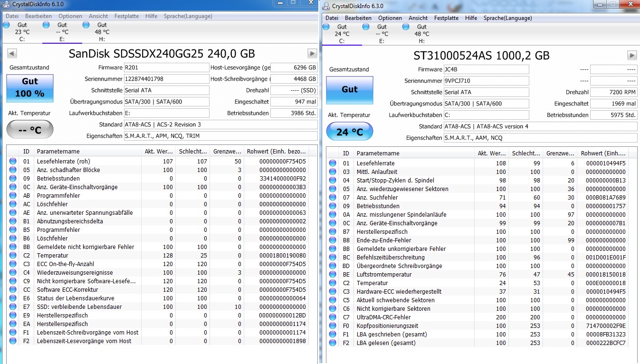The image size is (640, 364).
Task: Click status orb for UltraDMA-CRC-Fehler row
Action: point(333,317)
